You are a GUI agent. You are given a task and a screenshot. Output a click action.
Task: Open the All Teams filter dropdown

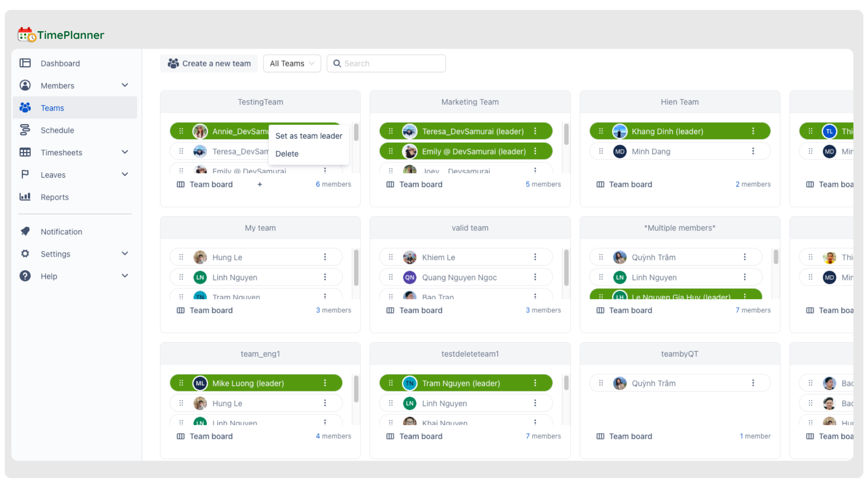pyautogui.click(x=292, y=63)
